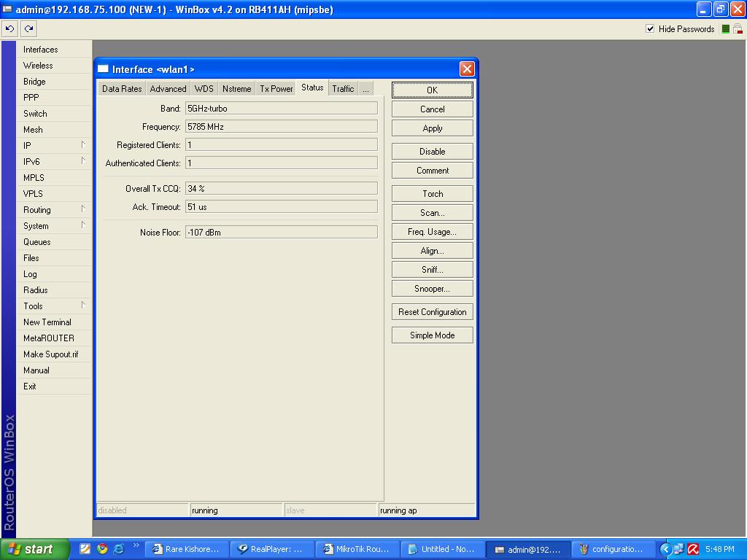The height and width of the screenshot is (560, 747).
Task: Open the Torch tool button
Action: tap(432, 194)
